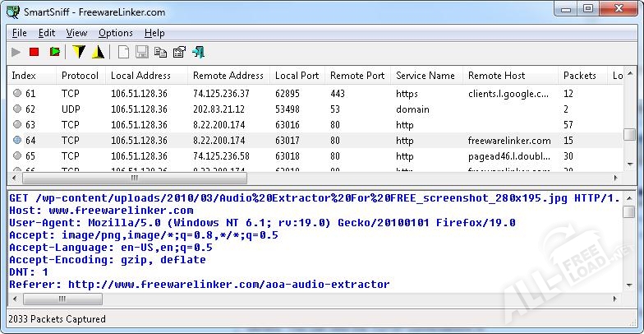644x334 pixels.
Task: Sort by Remote Address column header
Action: pyautogui.click(x=228, y=76)
